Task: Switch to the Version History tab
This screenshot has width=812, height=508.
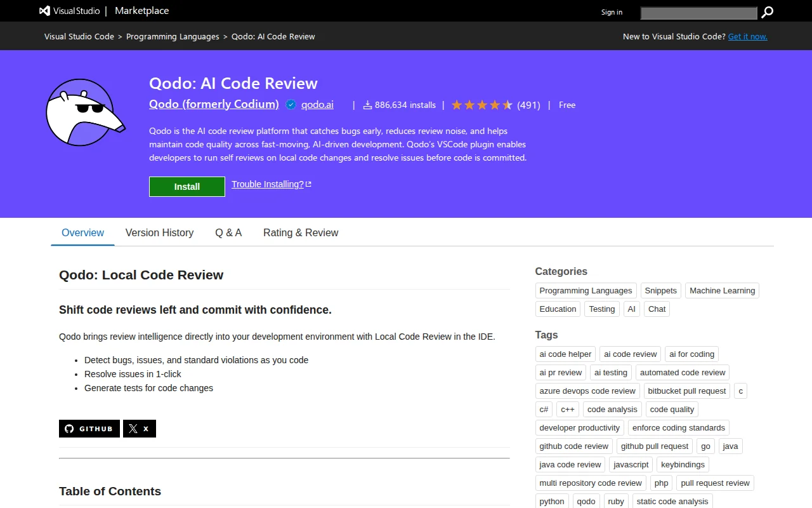Action: tap(159, 232)
